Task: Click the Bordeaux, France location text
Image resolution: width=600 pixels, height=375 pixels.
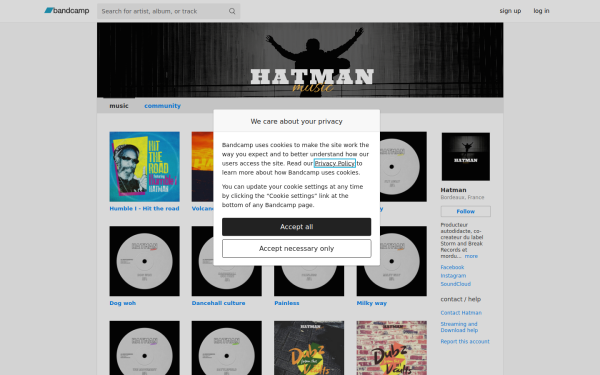Action: tap(462, 197)
